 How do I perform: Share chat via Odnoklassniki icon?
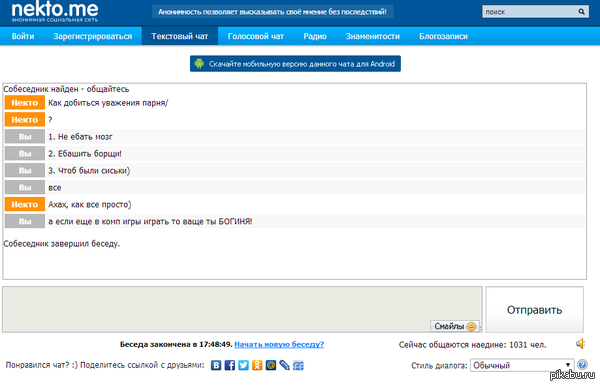pyautogui.click(x=257, y=365)
